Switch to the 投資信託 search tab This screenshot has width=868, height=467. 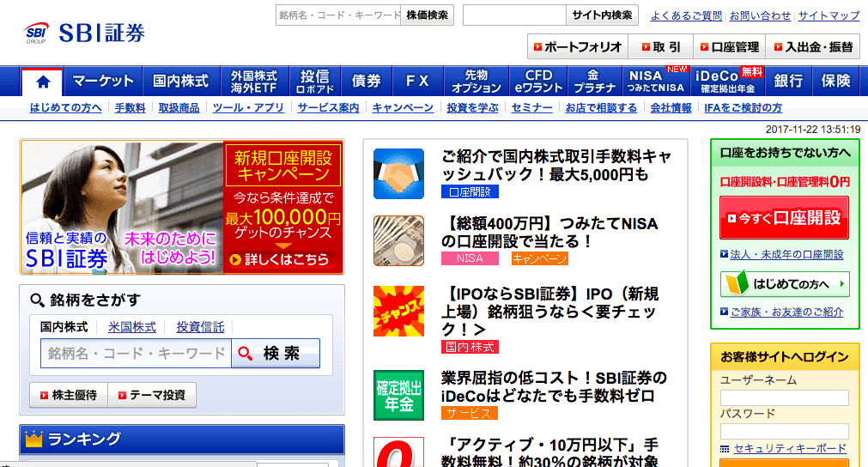200,327
